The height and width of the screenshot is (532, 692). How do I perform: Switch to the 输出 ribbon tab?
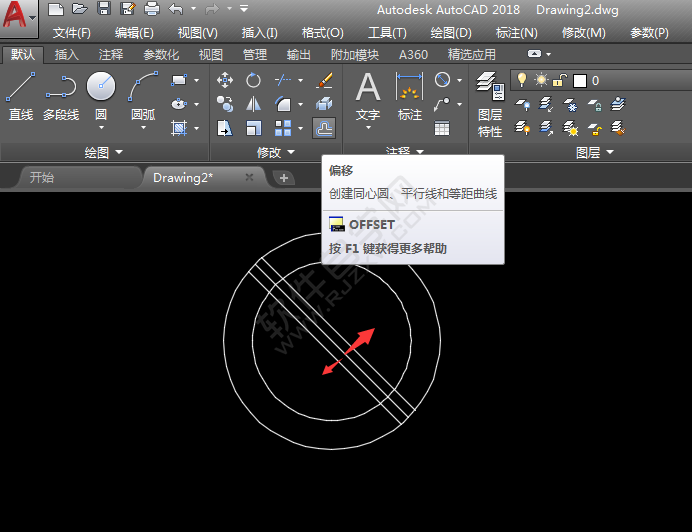pyautogui.click(x=299, y=55)
